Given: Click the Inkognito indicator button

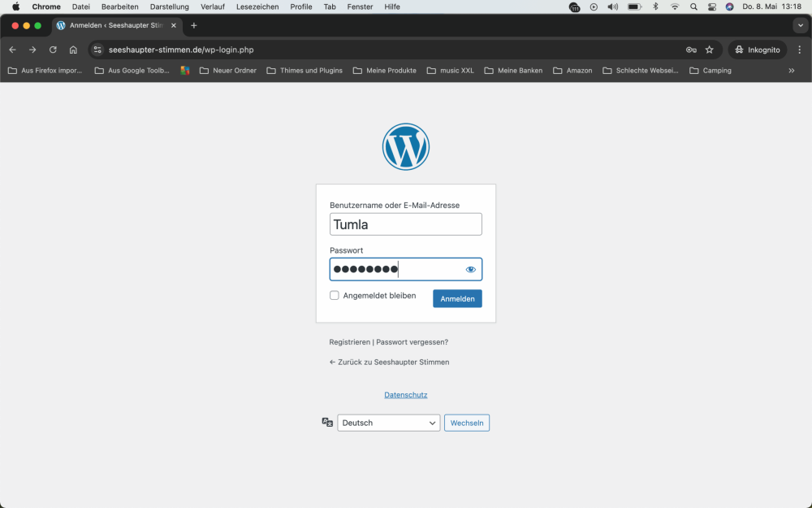Looking at the screenshot, I should 758,50.
